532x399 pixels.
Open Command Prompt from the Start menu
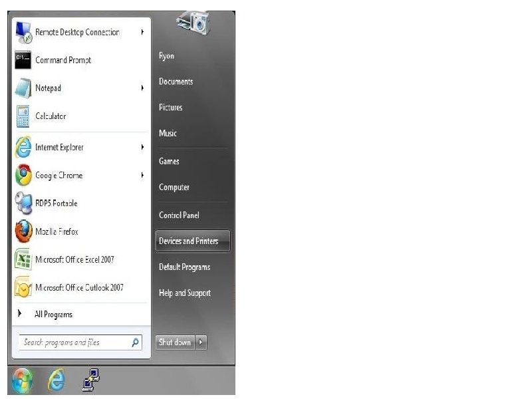(x=63, y=60)
